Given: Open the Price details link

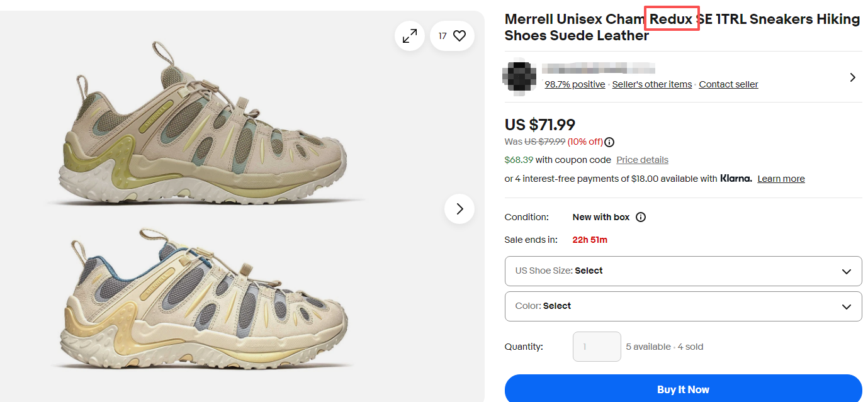Looking at the screenshot, I should [642, 160].
